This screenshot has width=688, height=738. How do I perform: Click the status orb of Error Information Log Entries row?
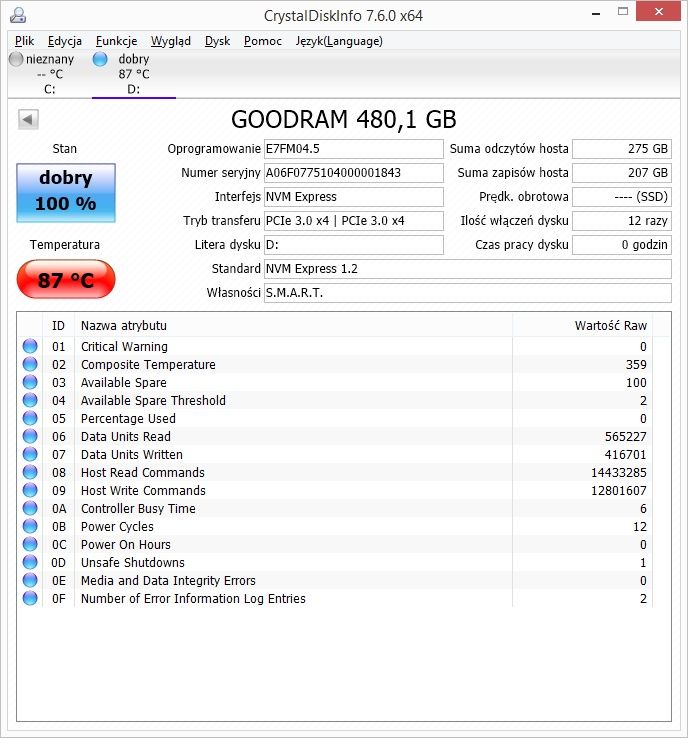click(30, 598)
